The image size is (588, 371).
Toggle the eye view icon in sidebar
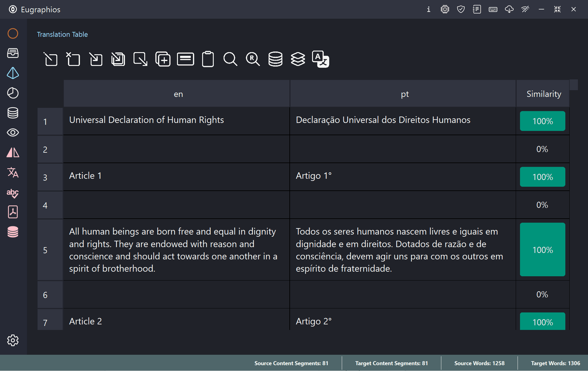click(x=13, y=133)
